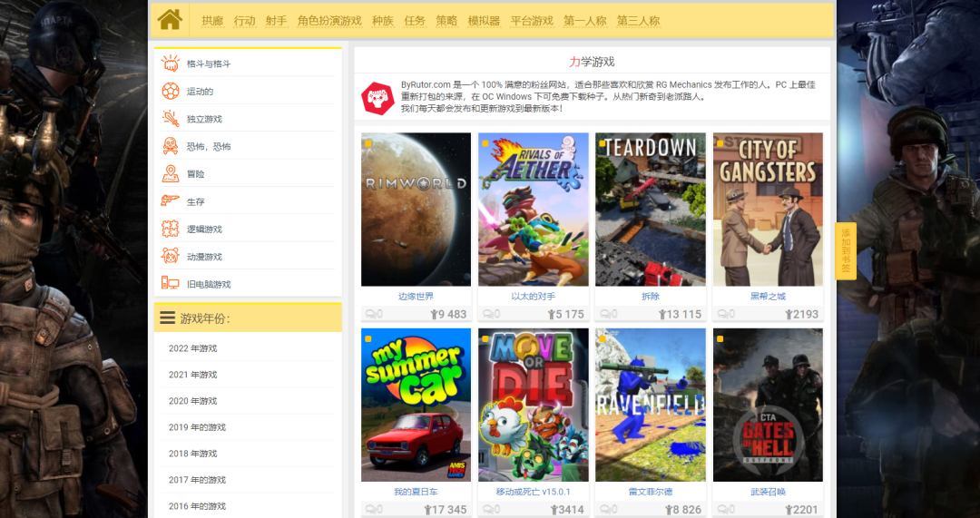Open the Rivals of Aether cover thumbnail

[x=534, y=210]
